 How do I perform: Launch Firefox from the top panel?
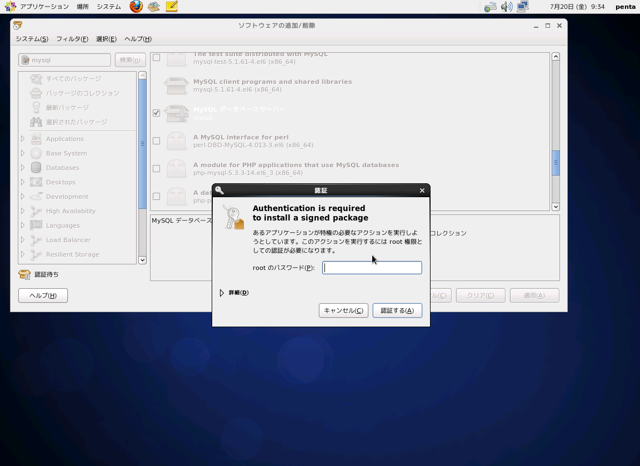pos(136,7)
